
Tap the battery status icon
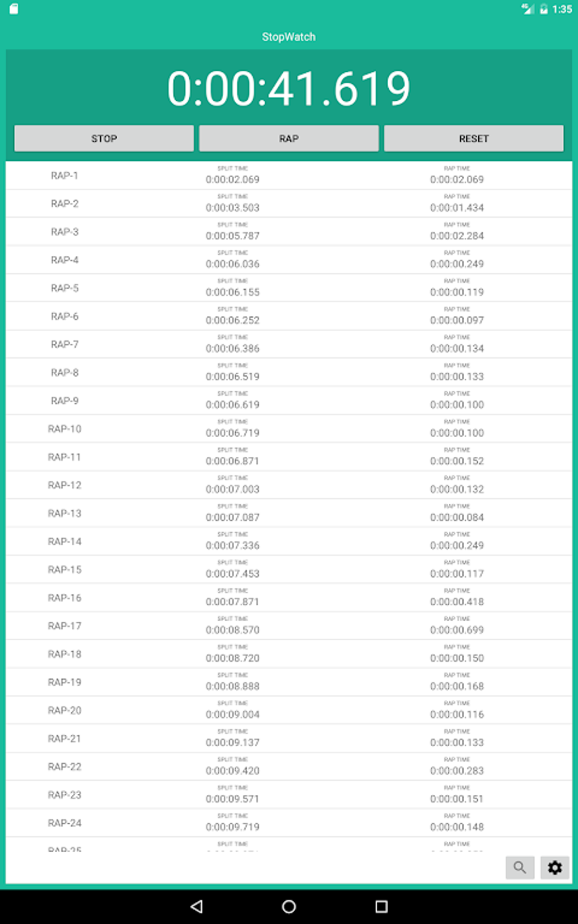tap(543, 9)
